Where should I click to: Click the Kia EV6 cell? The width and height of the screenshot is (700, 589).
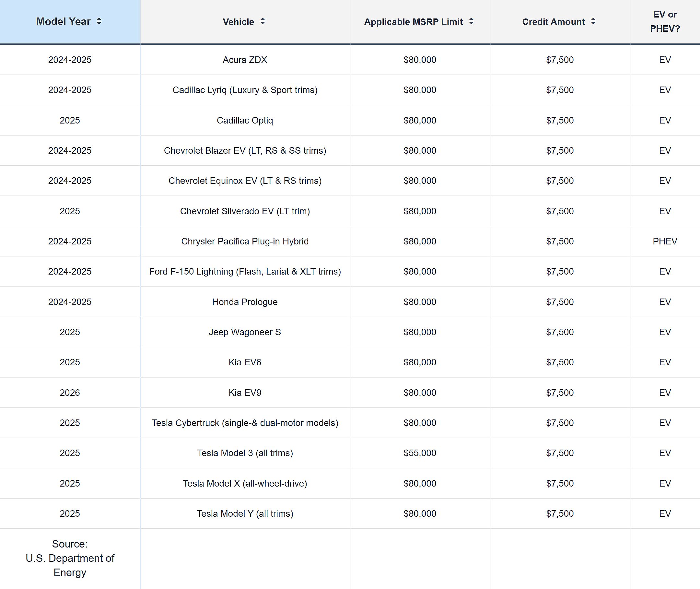pos(245,362)
